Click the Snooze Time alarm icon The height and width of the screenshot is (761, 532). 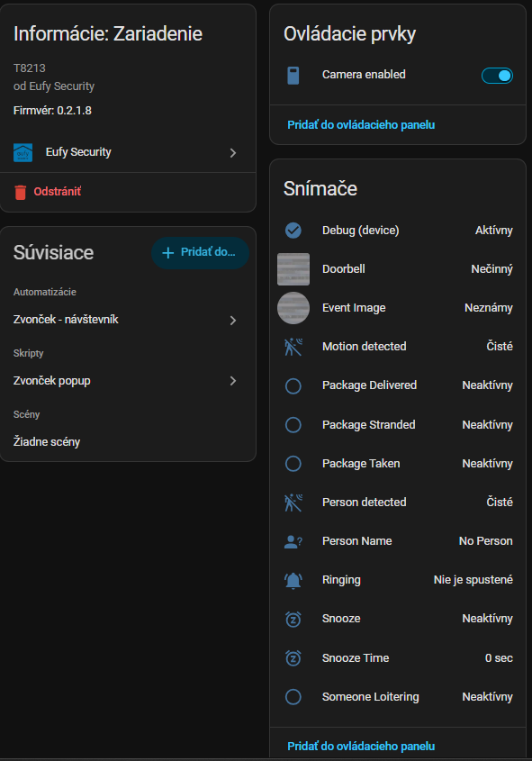pos(293,658)
